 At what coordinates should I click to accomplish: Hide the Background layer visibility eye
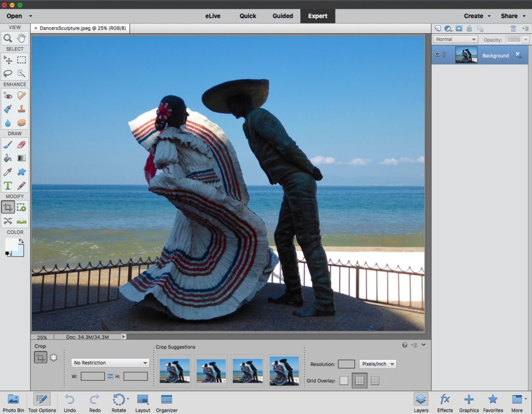coord(437,55)
